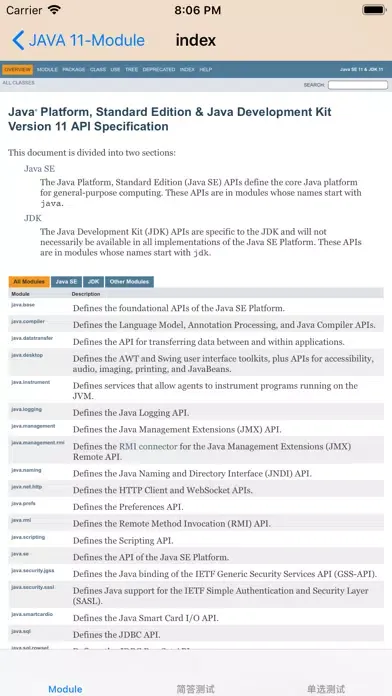Open the java.desktop module link
The width and height of the screenshot is (392, 696).
[x=27, y=355]
